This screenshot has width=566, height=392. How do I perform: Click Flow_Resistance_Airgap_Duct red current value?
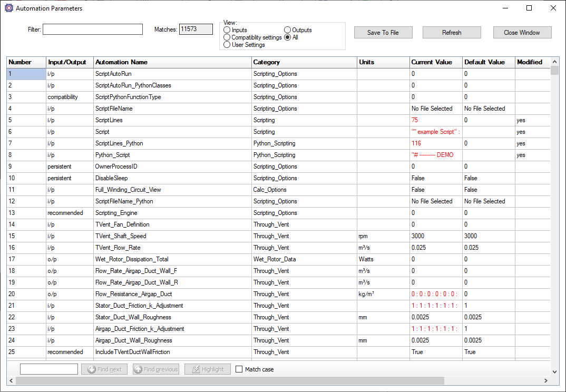click(436, 294)
